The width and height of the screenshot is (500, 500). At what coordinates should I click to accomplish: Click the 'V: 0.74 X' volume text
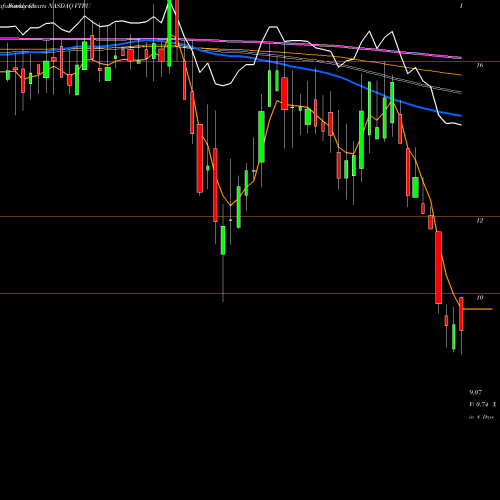point(483,405)
